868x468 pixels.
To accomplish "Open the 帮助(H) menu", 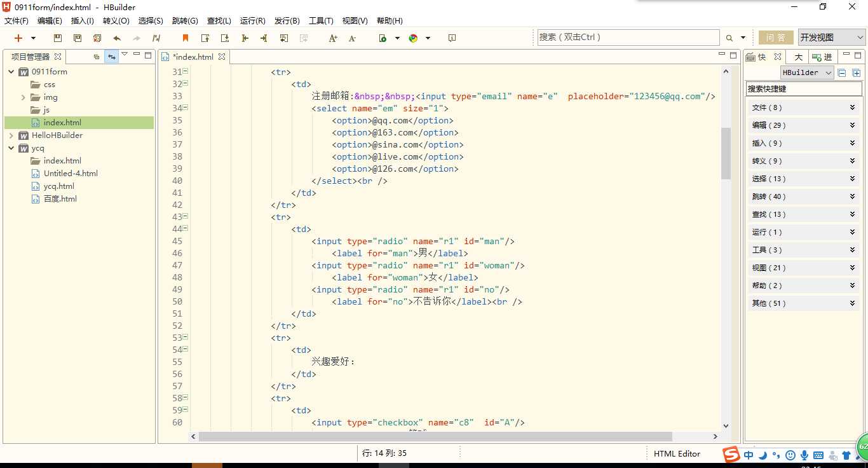I will coord(390,21).
